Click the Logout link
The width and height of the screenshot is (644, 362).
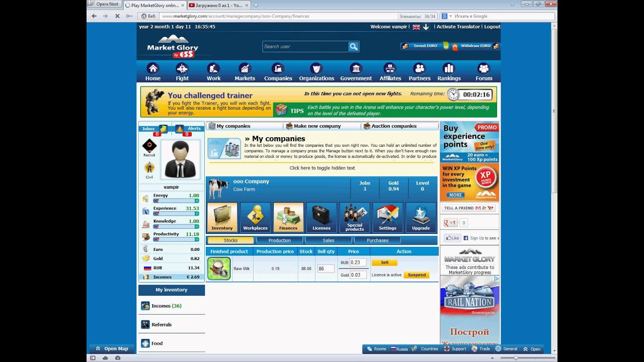click(492, 27)
